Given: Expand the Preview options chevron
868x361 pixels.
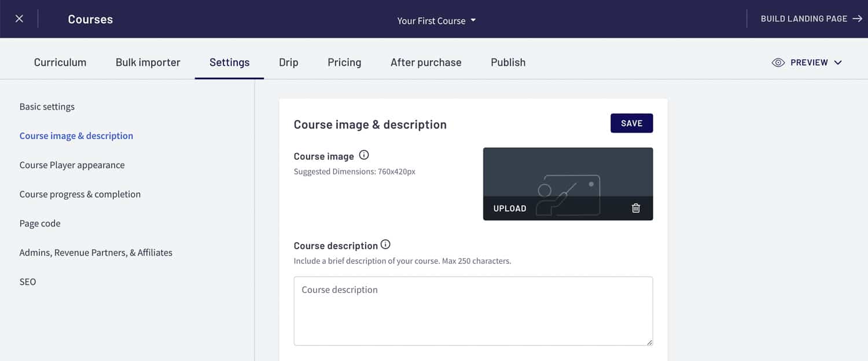Looking at the screenshot, I should [838, 62].
